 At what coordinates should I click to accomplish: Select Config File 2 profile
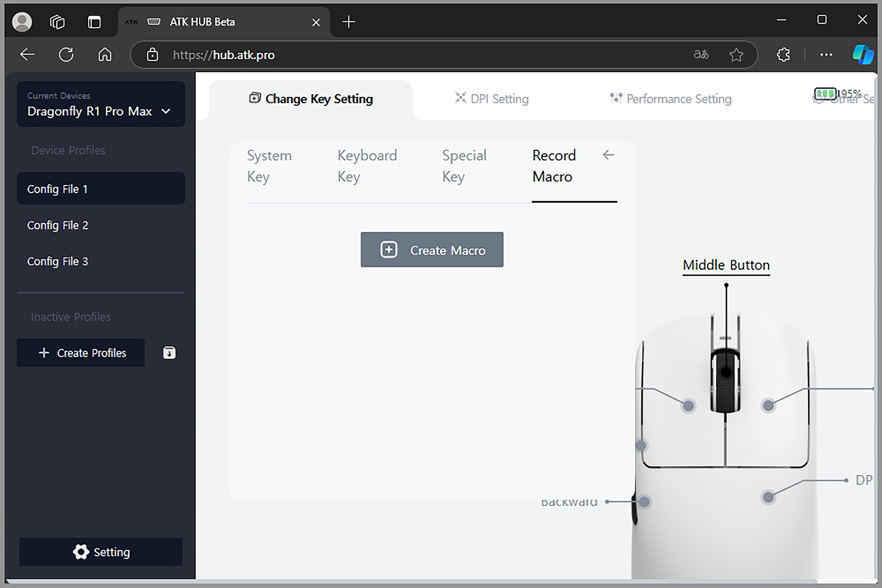(57, 225)
